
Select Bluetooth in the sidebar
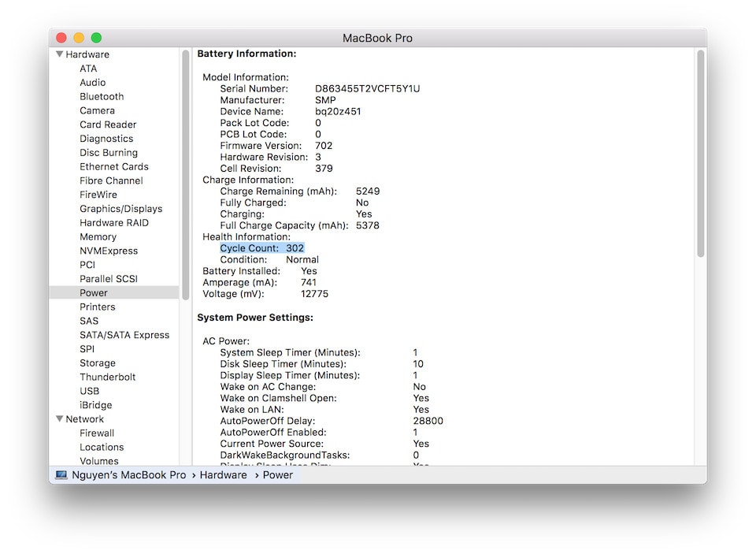[x=101, y=96]
